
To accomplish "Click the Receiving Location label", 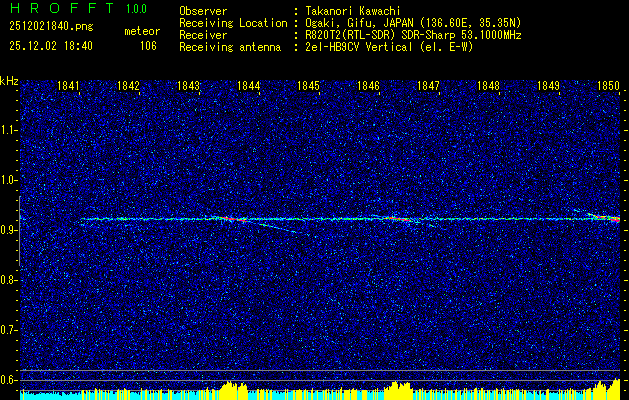I will click(x=233, y=23).
